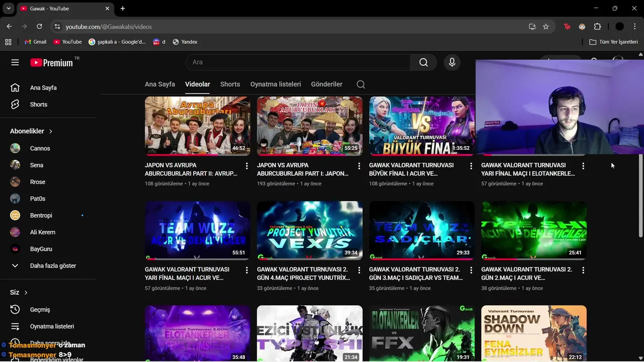Click the search magnifier button
This screenshot has height=362, width=644.
(x=424, y=62)
